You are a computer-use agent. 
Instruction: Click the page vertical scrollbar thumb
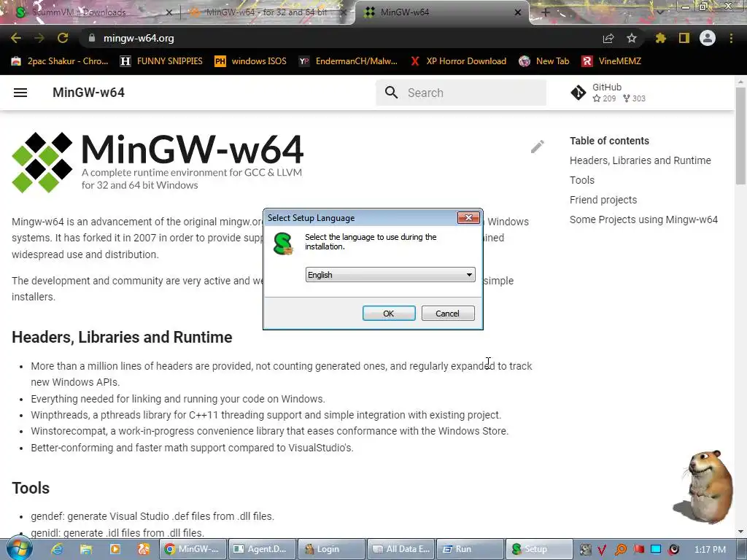pyautogui.click(x=740, y=136)
